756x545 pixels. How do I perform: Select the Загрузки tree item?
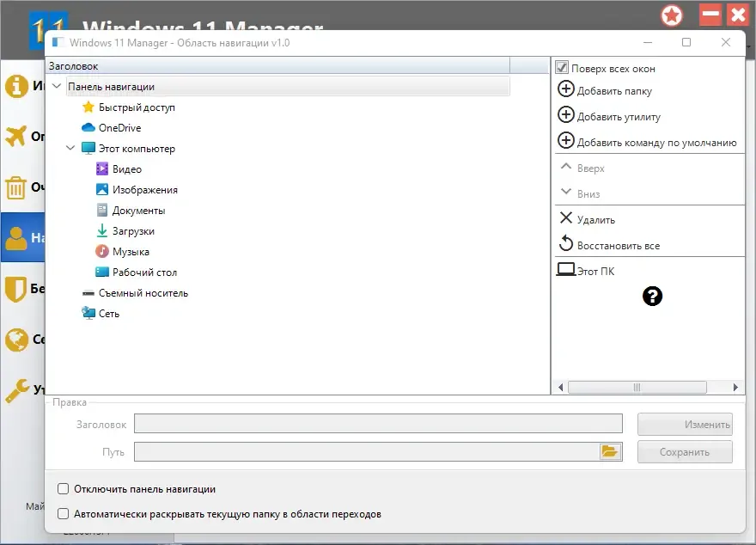133,231
